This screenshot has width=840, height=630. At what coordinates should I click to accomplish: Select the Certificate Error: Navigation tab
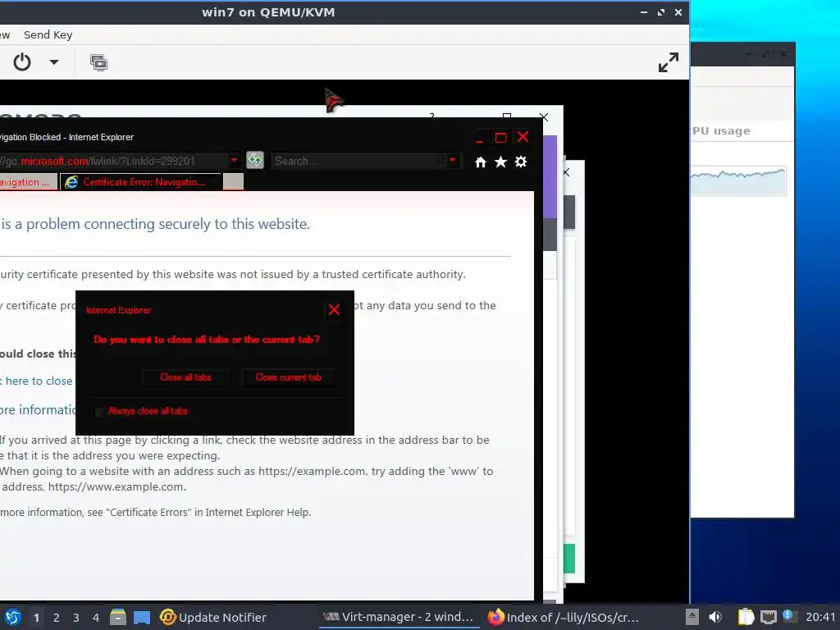139,182
